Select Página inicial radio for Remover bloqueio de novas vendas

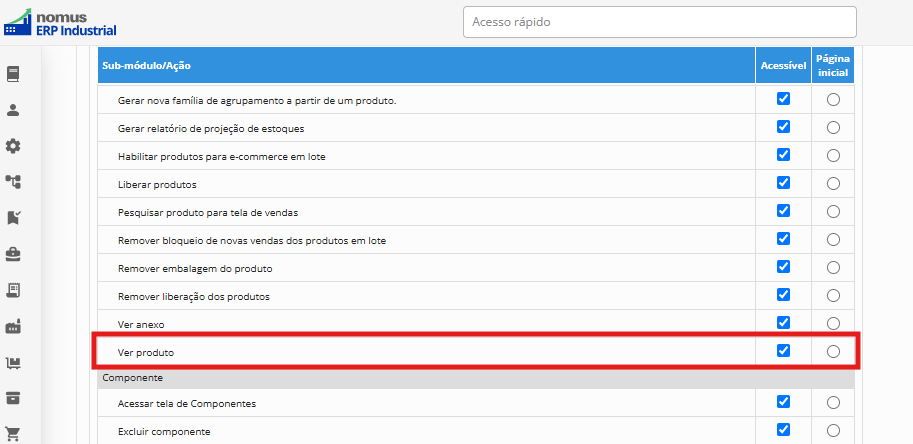click(833, 240)
